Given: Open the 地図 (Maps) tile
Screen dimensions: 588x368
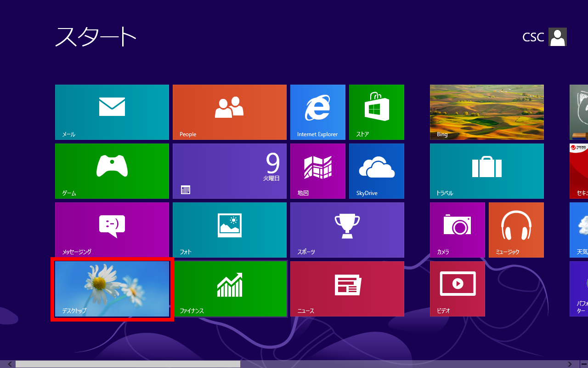Looking at the screenshot, I should coord(318,171).
